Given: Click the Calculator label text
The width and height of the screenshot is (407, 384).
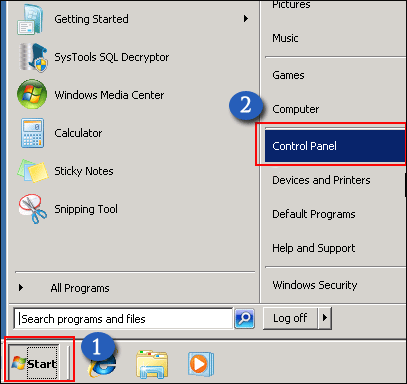Looking at the screenshot, I should point(78,133).
